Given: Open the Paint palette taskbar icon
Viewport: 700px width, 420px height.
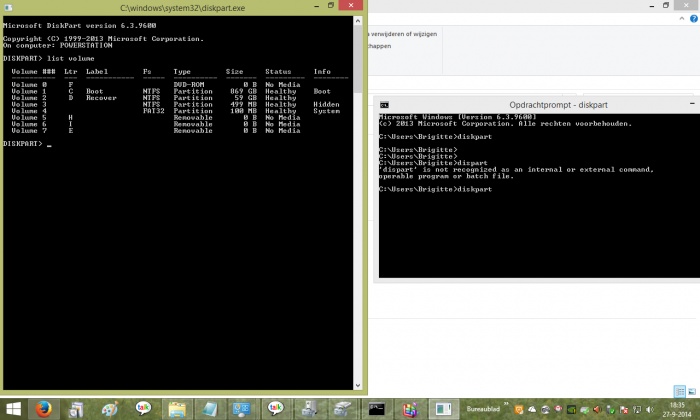Looking at the screenshot, I should (x=110, y=409).
